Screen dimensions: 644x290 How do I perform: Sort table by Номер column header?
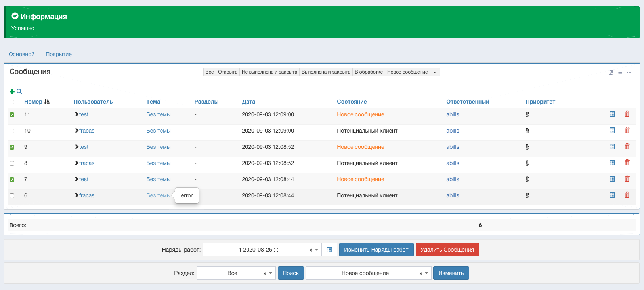point(33,102)
